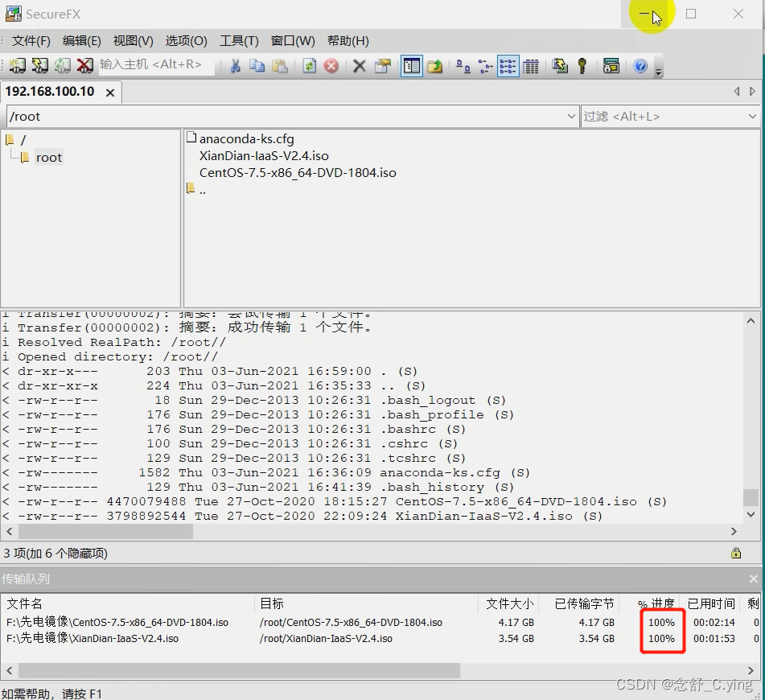
Task: Click the green Refresh icon
Action: pos(310,65)
